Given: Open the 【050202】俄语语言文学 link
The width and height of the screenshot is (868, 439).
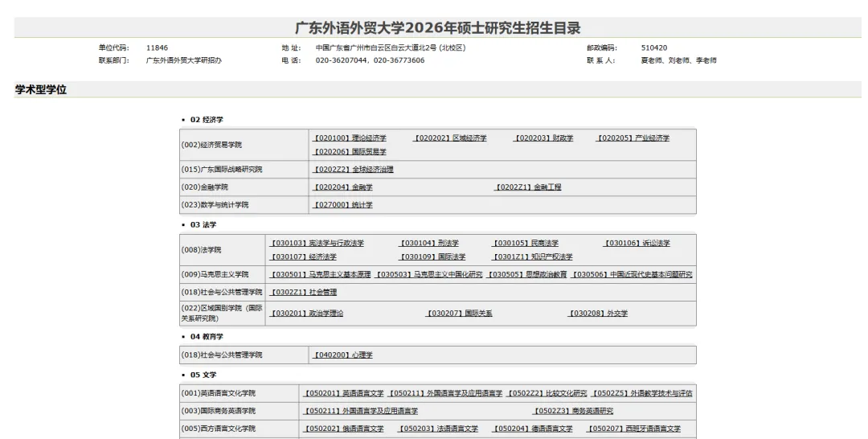Looking at the screenshot, I should tap(342, 429).
